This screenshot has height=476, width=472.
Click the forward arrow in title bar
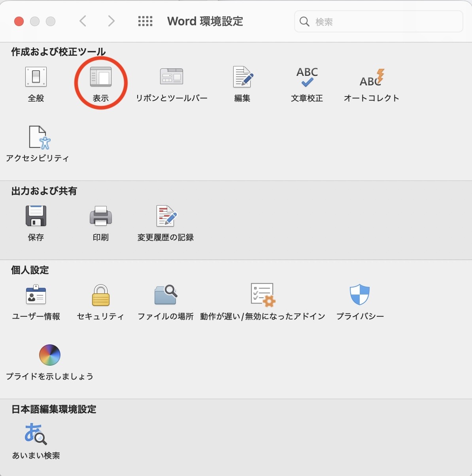(111, 21)
